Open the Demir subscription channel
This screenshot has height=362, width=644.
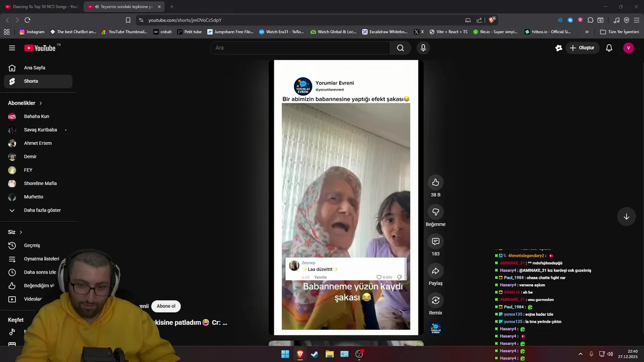coord(38,156)
